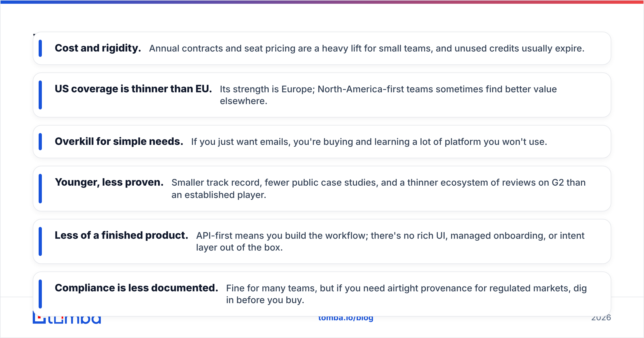644x338 pixels.
Task: Click the text about annual contracts and seat pricing
Action: point(367,49)
